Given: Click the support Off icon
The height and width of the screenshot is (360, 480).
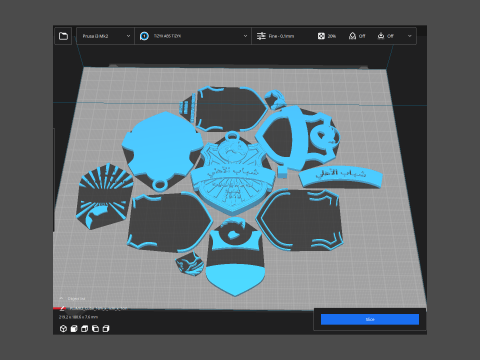Looking at the screenshot, I should tap(352, 36).
